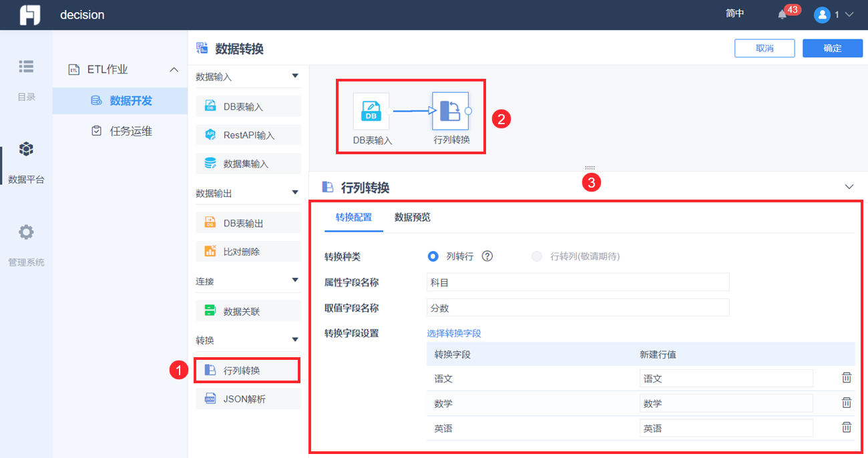Select the DB表输出 component

(248, 223)
